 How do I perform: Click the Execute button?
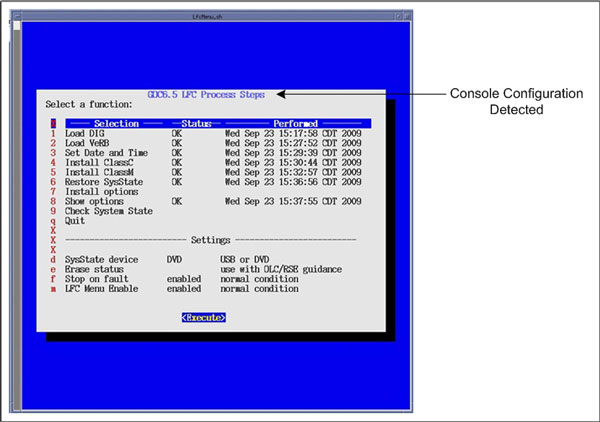pyautogui.click(x=204, y=317)
